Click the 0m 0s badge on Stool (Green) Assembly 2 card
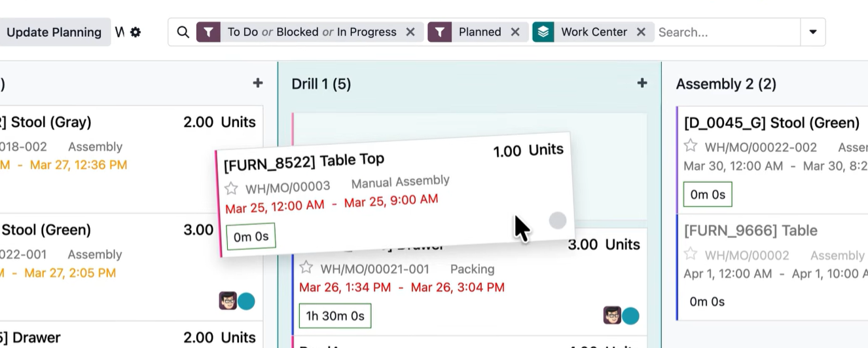Screen dimensions: 868x348 click(708, 195)
